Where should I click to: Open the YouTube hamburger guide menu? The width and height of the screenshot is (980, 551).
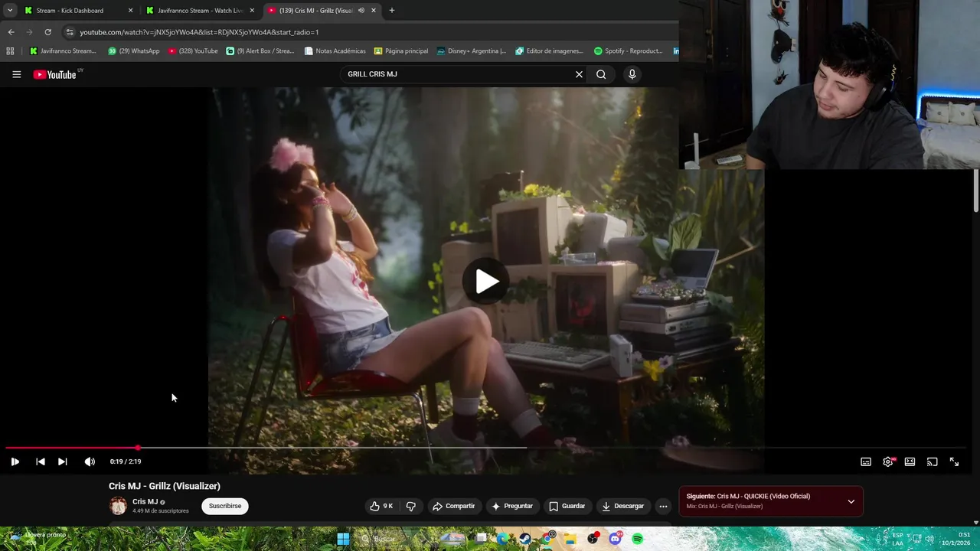pyautogui.click(x=16, y=74)
